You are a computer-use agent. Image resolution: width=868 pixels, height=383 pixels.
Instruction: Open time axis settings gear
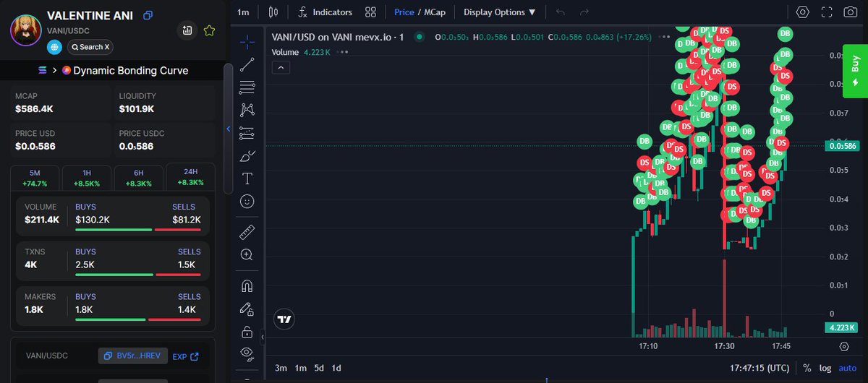click(x=844, y=346)
